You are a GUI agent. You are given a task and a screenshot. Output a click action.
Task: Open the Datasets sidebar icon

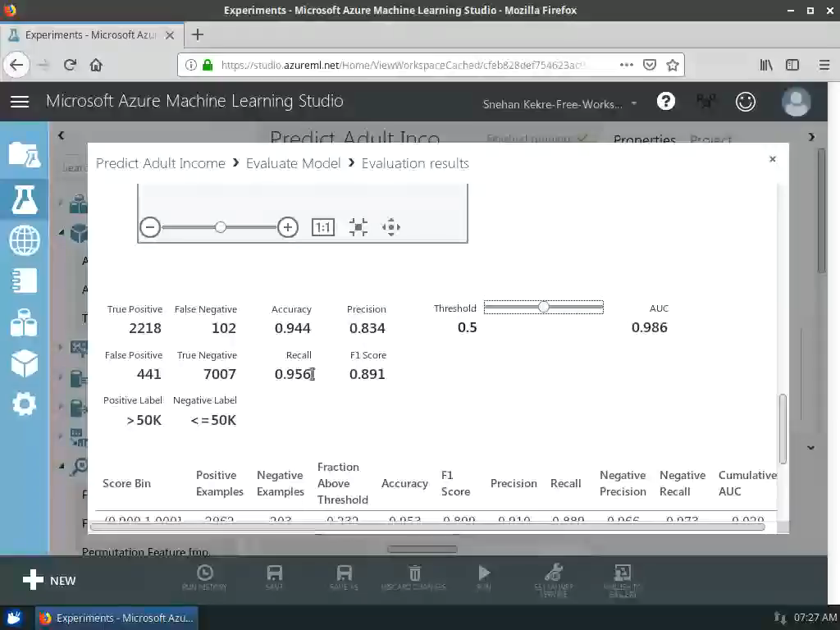tap(24, 322)
